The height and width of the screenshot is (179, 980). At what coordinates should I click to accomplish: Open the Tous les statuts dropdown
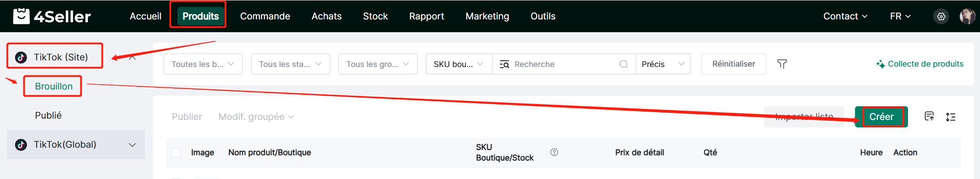[x=290, y=64]
